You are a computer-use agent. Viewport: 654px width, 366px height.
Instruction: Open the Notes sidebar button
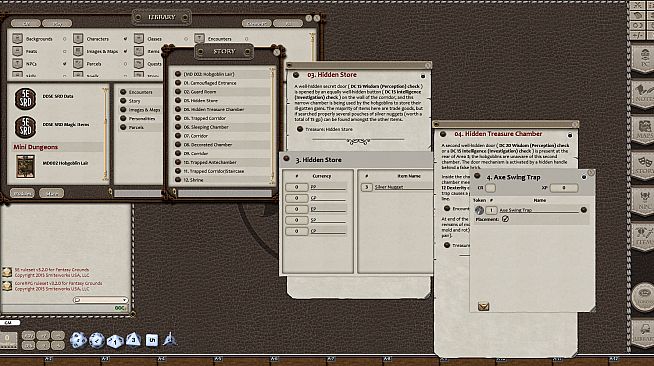[x=643, y=94]
